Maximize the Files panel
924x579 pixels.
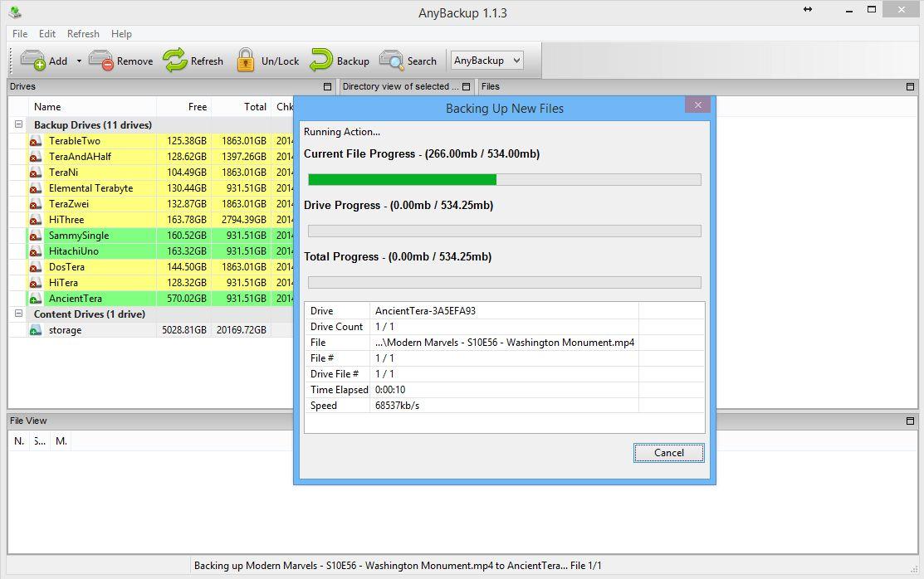pos(910,86)
